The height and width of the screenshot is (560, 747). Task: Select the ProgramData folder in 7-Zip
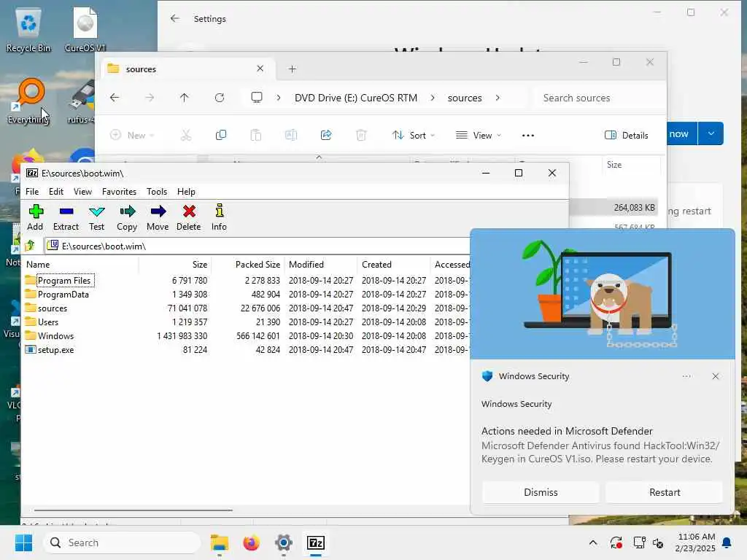click(x=63, y=295)
